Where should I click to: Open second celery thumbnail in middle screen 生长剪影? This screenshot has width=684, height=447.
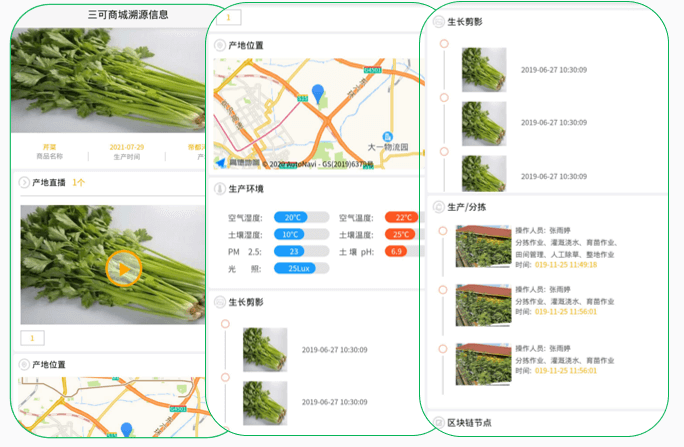265,403
